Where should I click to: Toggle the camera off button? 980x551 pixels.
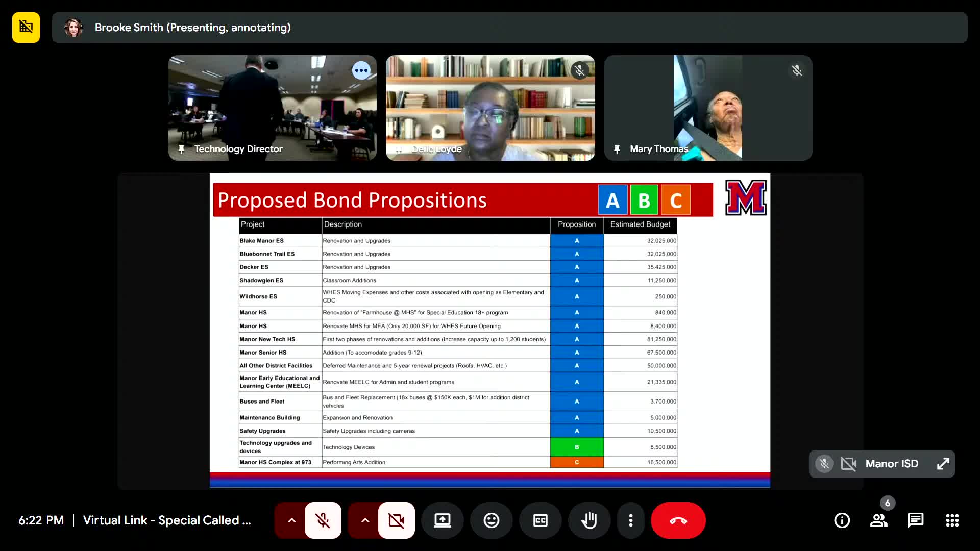click(x=396, y=520)
